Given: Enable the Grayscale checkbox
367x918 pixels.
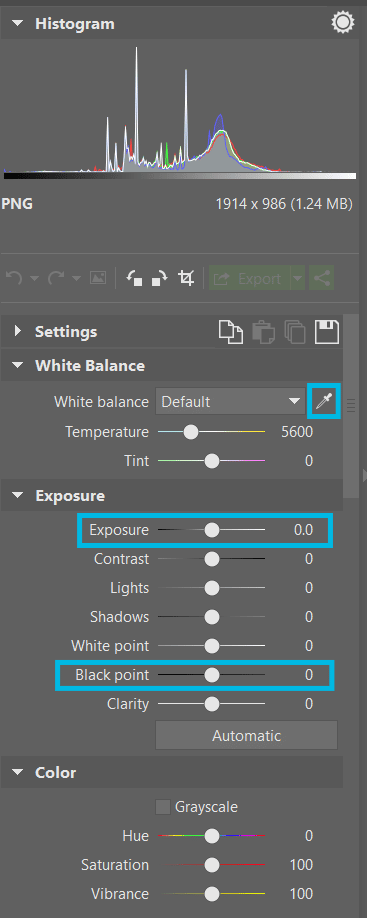Looking at the screenshot, I should tap(163, 807).
